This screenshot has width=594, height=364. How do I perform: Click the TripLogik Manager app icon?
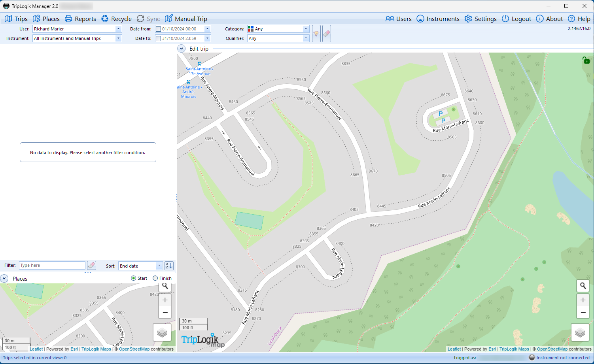click(x=6, y=6)
